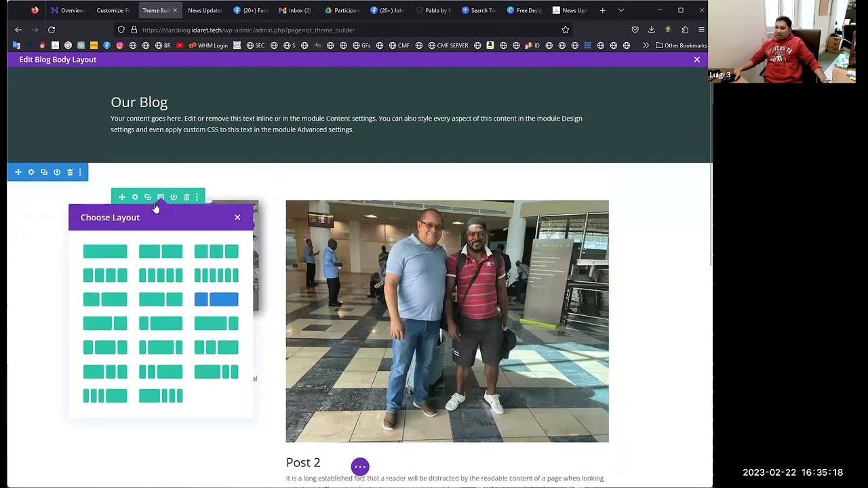Open the Firefox hamburger menu
Image resolution: width=868 pixels, height=488 pixels.
(701, 30)
